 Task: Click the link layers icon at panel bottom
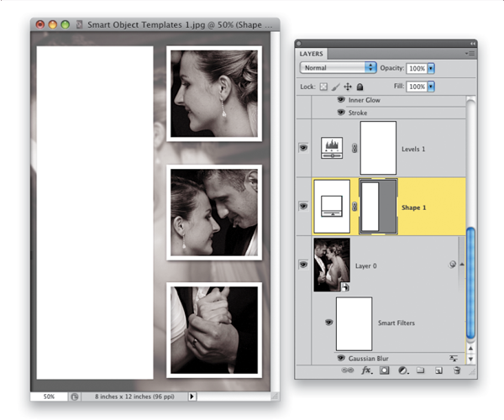347,370
